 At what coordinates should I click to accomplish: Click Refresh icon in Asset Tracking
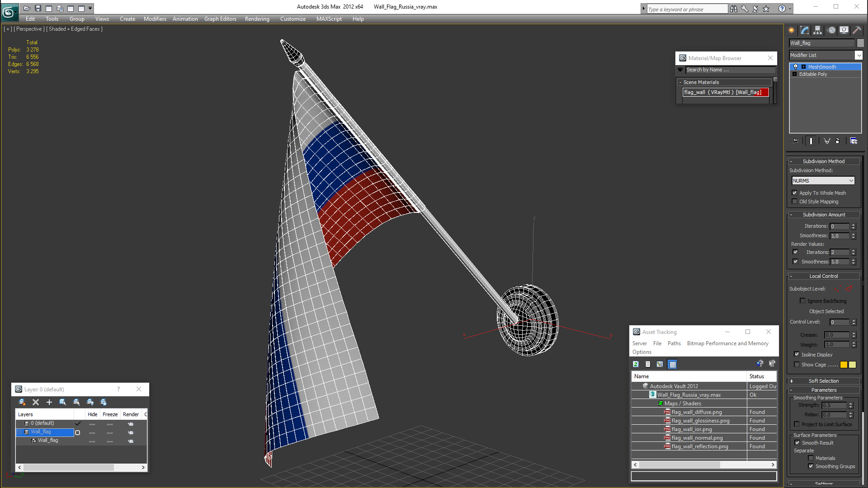(636, 364)
